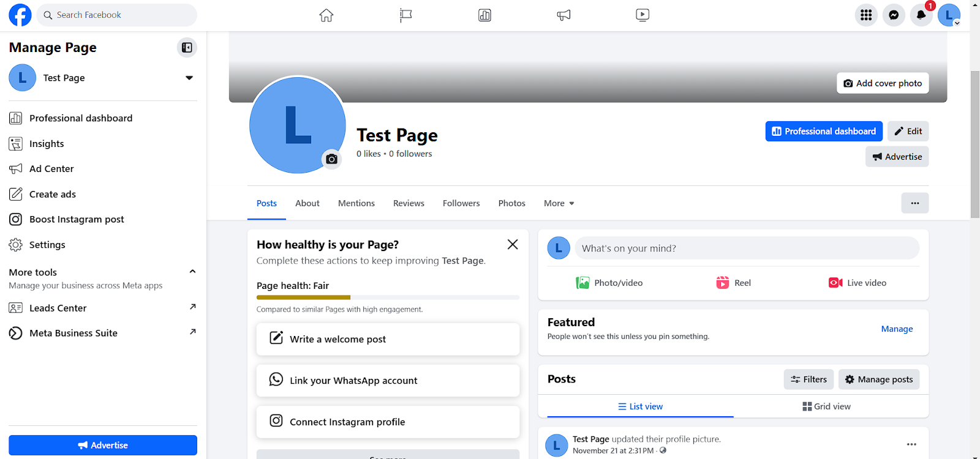Viewport: 980px width, 459px height.
Task: Open the page options ellipsis button
Action: [x=914, y=203]
